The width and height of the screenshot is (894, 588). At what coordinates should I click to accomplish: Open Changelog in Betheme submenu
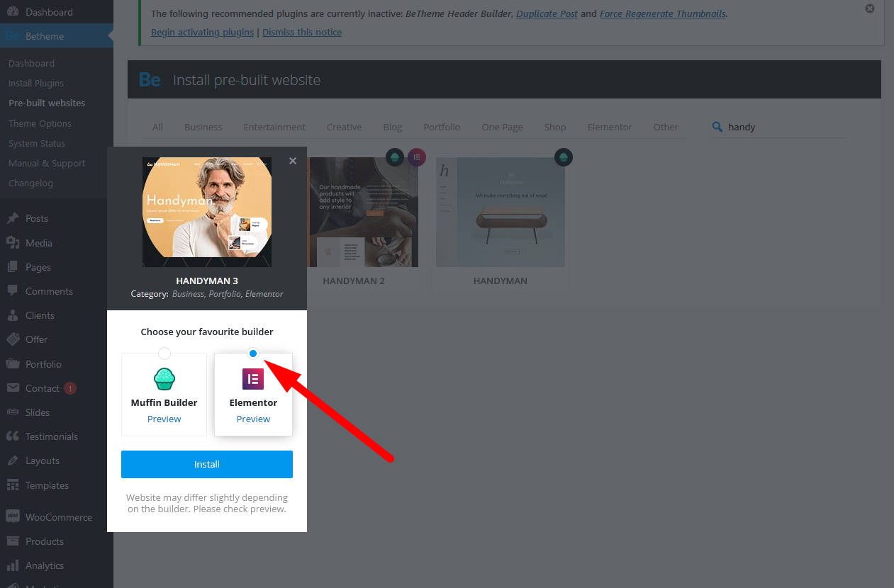30,183
